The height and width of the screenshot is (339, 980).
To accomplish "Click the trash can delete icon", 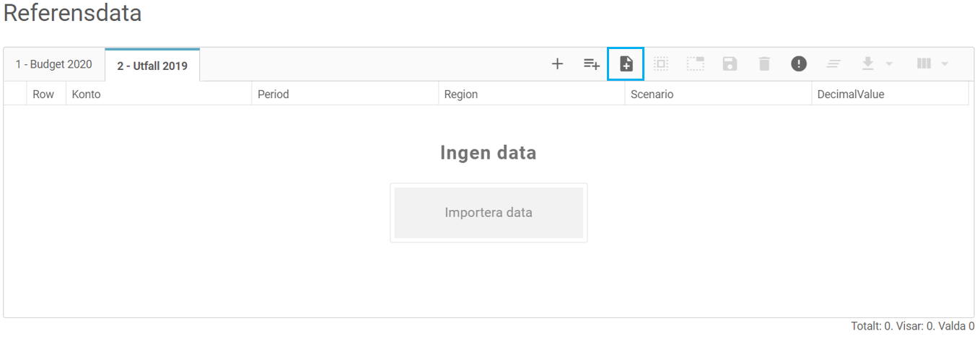I will point(764,64).
